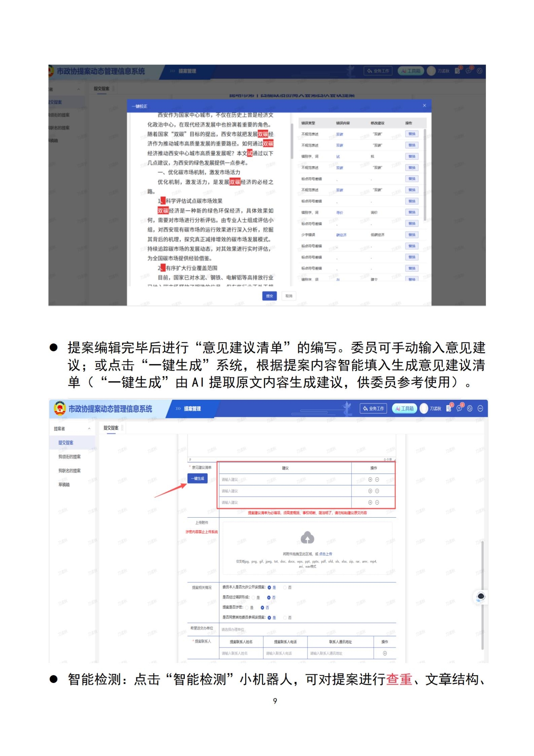Click the refresh circle icon in header
Screen dimensions: 534x756
pos(470,408)
